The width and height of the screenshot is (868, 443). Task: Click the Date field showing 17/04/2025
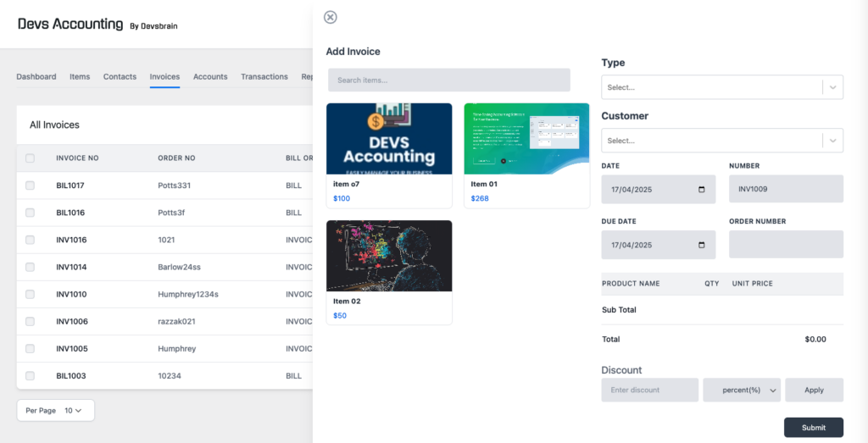pos(658,189)
